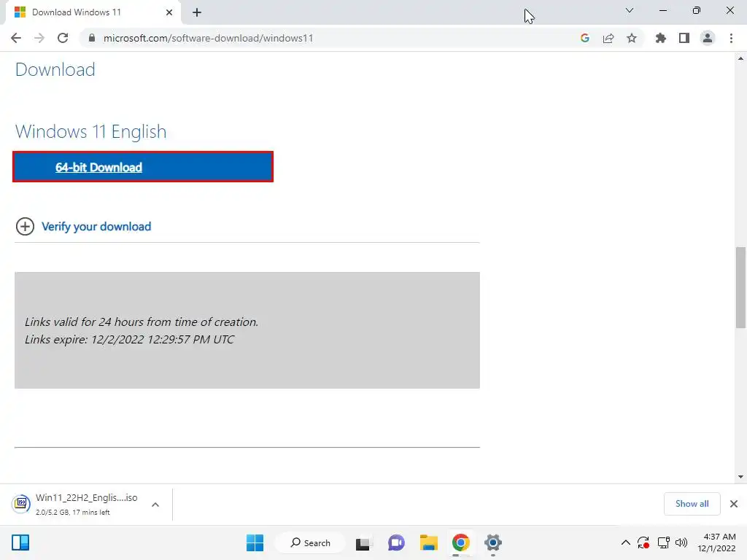747x560 pixels.
Task: Click the Links expire date text
Action: [x=130, y=340]
